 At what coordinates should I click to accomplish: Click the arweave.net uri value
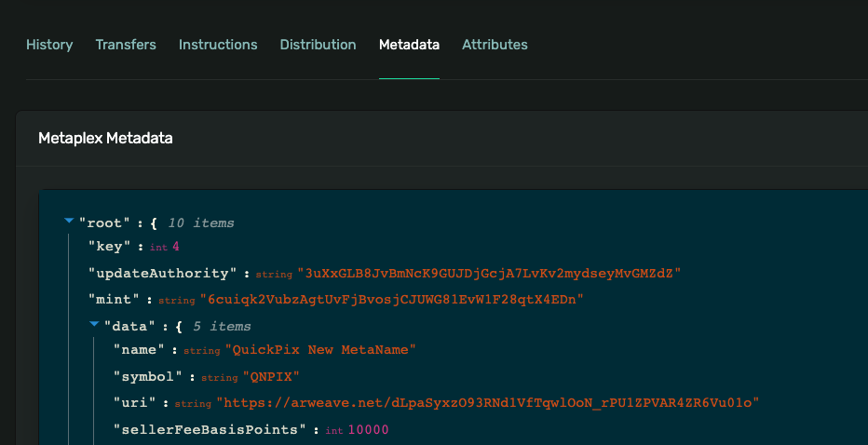[488, 403]
